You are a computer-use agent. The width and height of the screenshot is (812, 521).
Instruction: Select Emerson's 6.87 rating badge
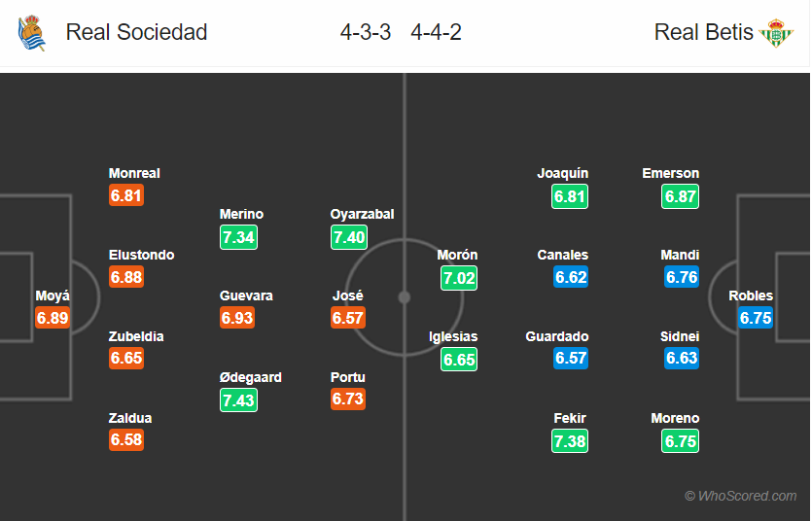tap(680, 196)
